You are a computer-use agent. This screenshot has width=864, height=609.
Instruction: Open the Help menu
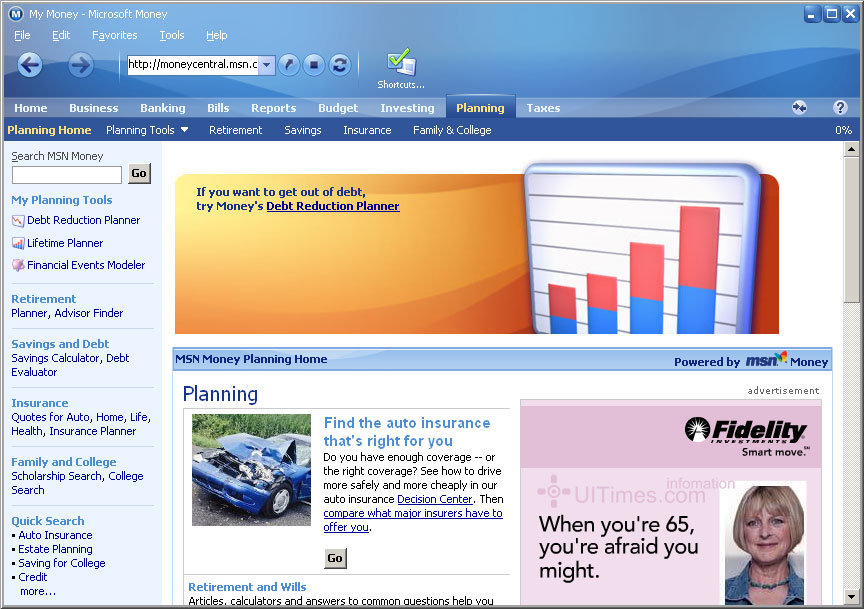217,35
